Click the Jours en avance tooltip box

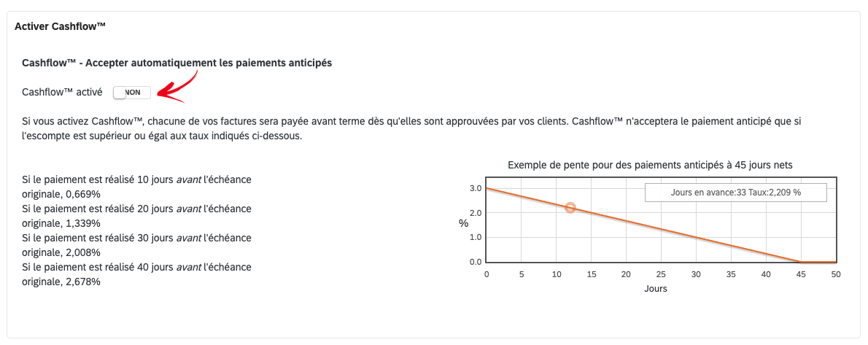point(736,193)
